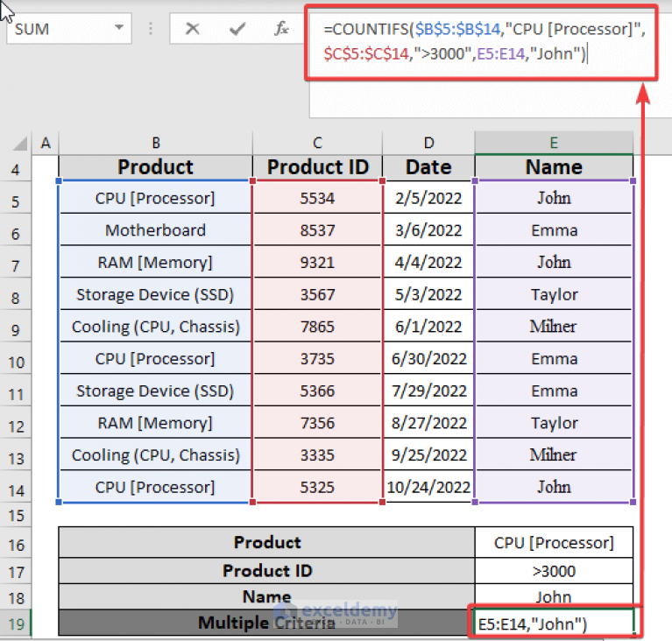This screenshot has width=672, height=641.
Task: Select cell with Product ID 8537
Action: pos(317,230)
